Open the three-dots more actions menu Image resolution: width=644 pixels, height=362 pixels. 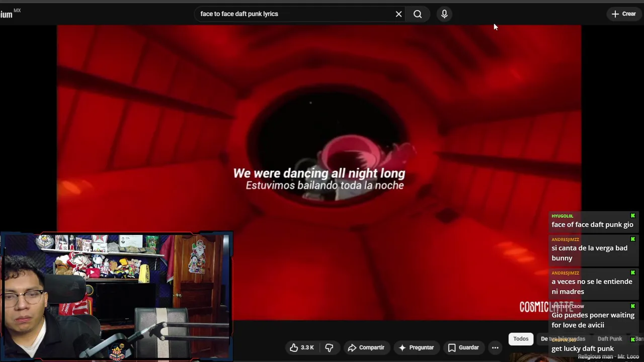coord(495,347)
